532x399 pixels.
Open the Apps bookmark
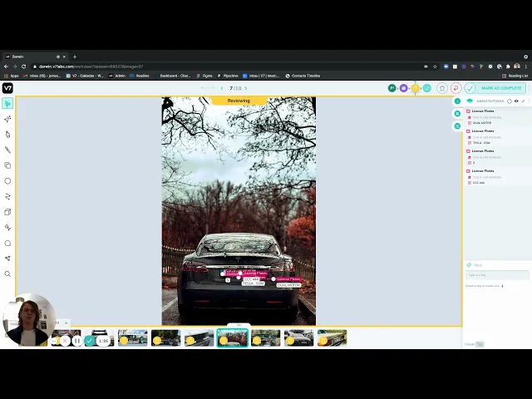(12, 76)
